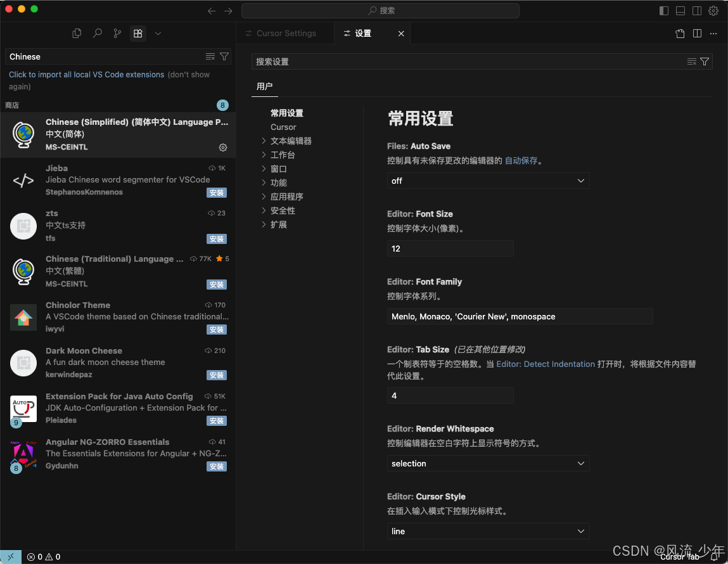Open the Source Control branch icon

click(117, 34)
